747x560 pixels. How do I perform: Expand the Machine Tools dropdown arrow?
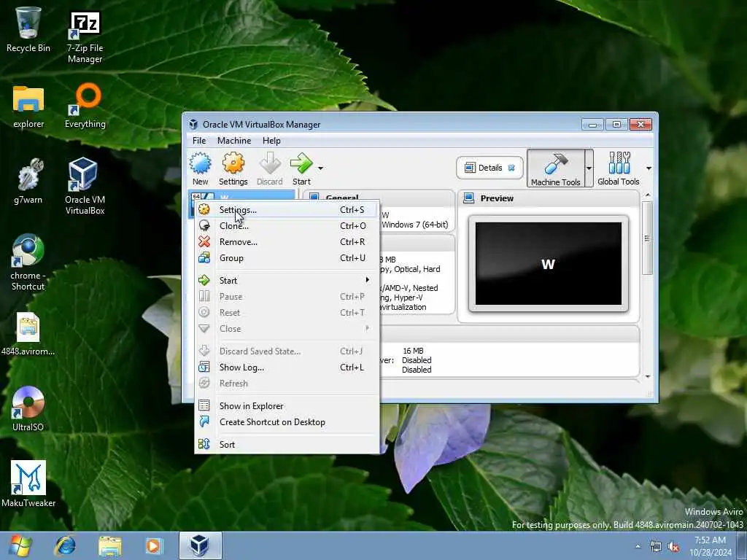(589, 168)
